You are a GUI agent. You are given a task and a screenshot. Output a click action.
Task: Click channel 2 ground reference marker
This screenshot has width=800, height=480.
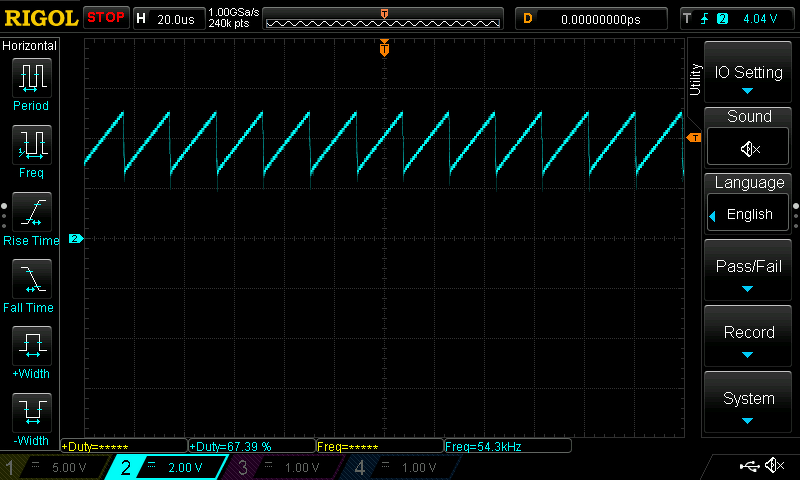tap(76, 238)
